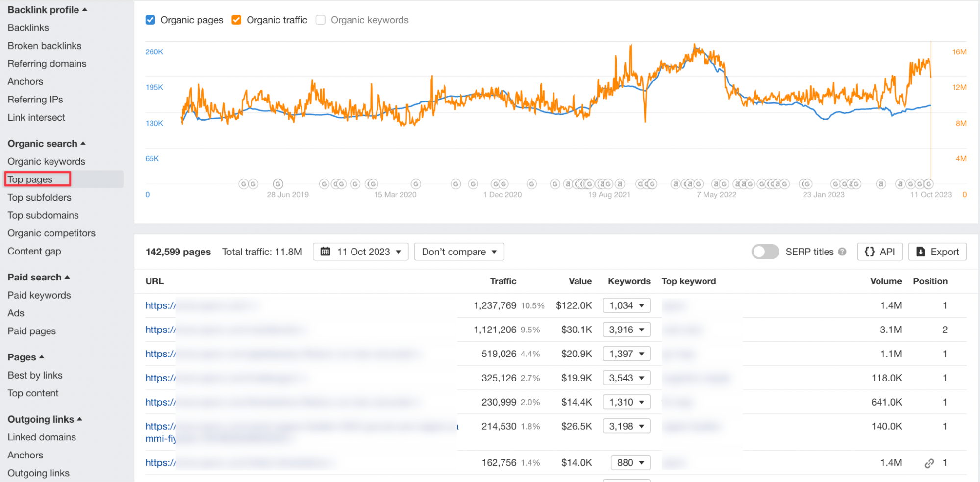
Task: Click the 'a' update marker near 23 Jan 2023
Action: point(881,184)
